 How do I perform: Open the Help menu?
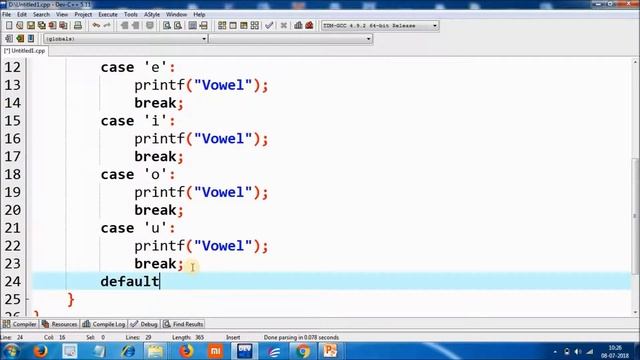click(x=199, y=14)
